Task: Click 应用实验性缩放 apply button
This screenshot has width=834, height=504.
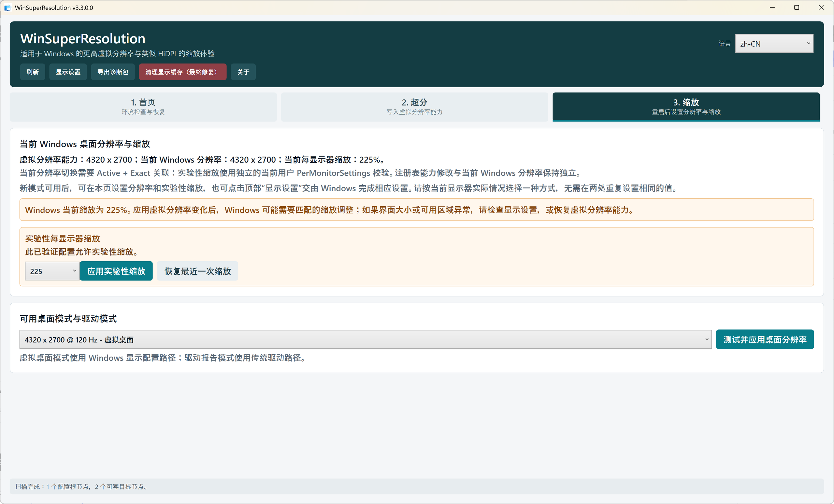Action: coord(116,271)
